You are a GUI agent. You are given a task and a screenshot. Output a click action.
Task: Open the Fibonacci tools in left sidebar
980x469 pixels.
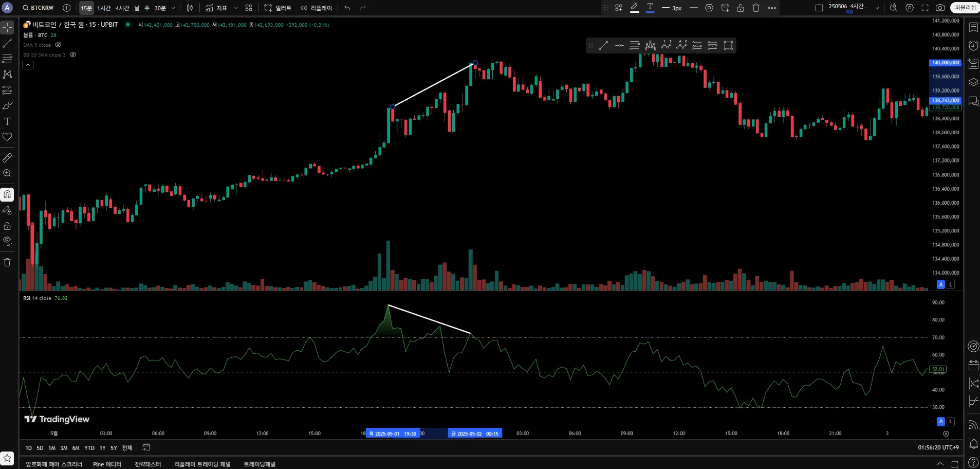tap(7, 59)
